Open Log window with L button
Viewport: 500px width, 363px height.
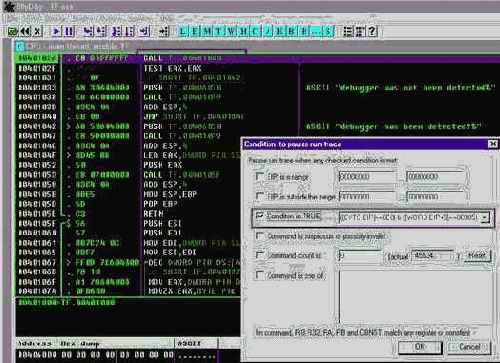182,32
